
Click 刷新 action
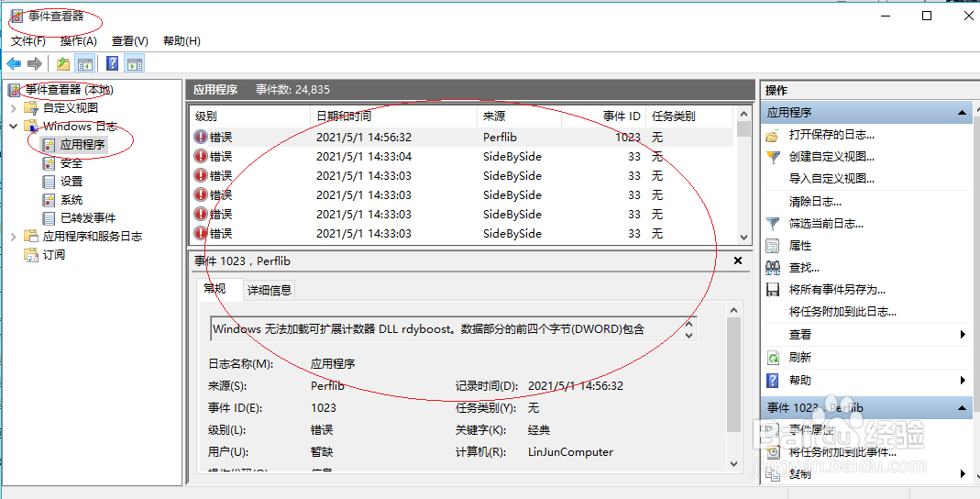tap(800, 358)
